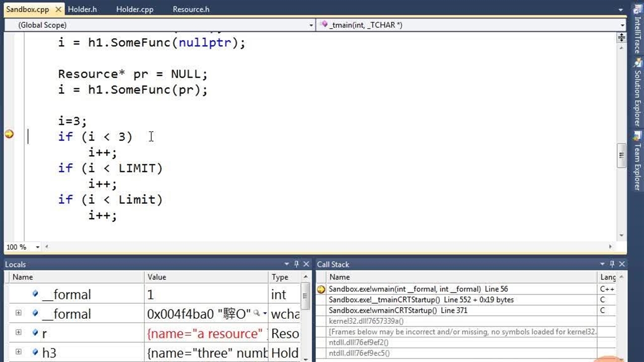Click the yellow arrow icon in Call Stack
Screen dimensions: 644x362
point(321,289)
